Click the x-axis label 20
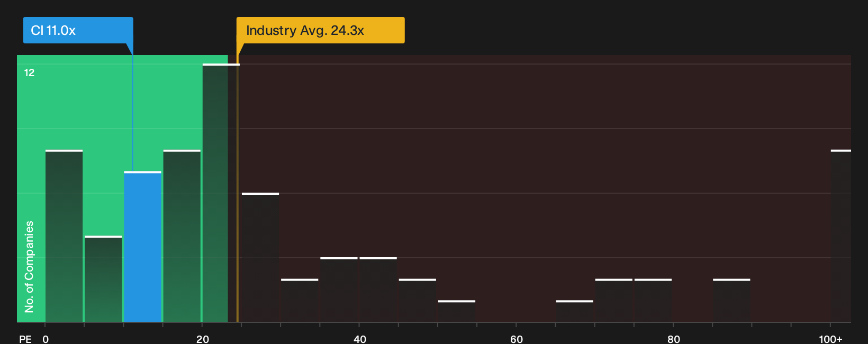Screen dimensions: 868x344 coord(203,339)
